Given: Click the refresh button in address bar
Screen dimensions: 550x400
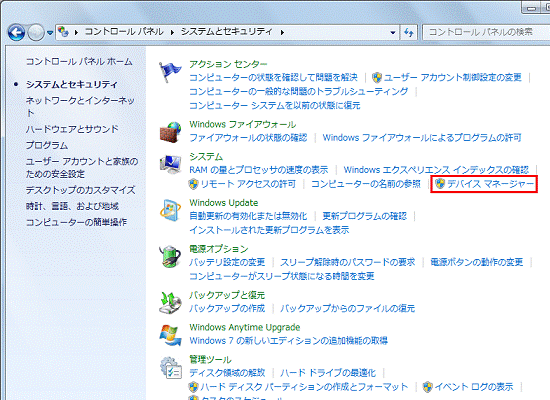Looking at the screenshot, I should pyautogui.click(x=409, y=33).
